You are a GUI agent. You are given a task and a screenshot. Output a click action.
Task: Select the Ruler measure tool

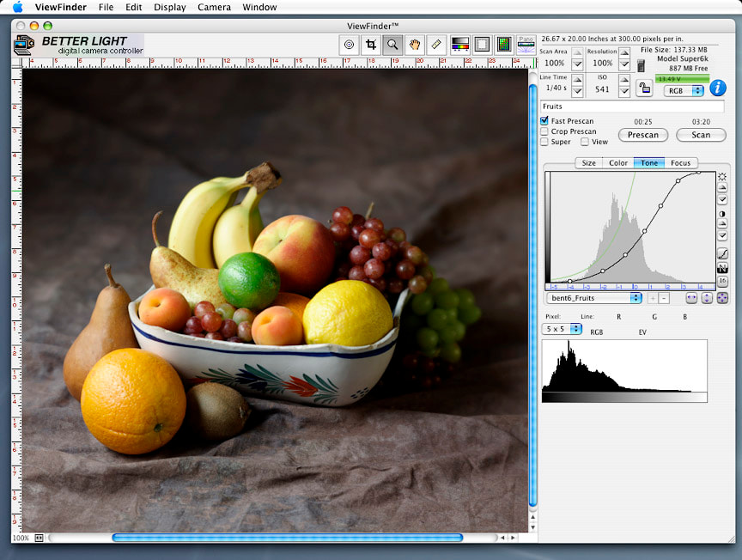436,45
